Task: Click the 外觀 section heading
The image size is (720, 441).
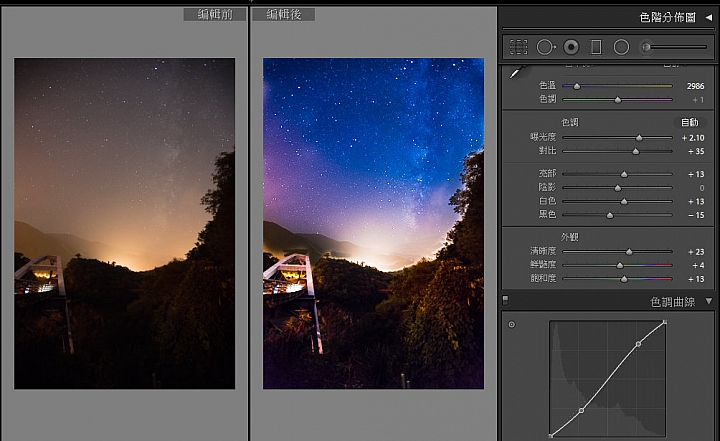Action: click(x=569, y=237)
